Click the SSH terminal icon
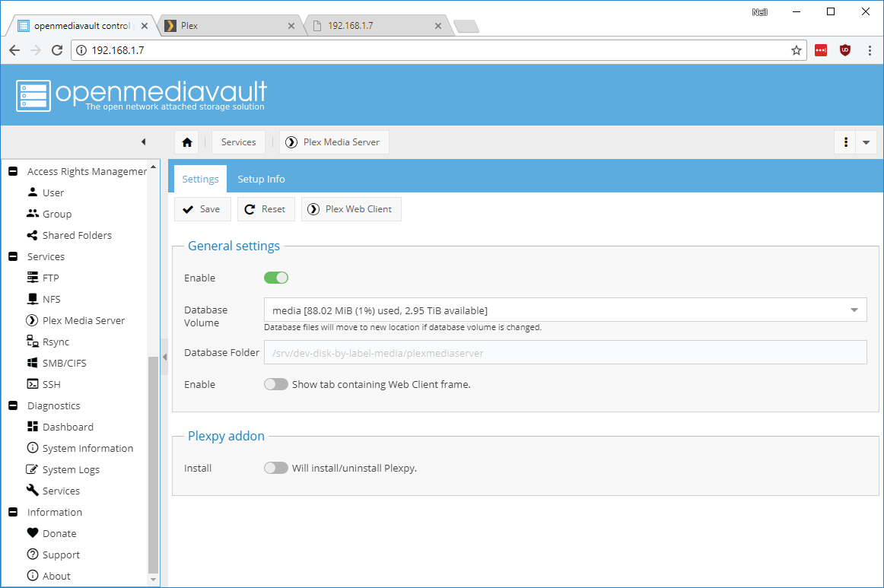This screenshot has height=588, width=884. pos(33,384)
